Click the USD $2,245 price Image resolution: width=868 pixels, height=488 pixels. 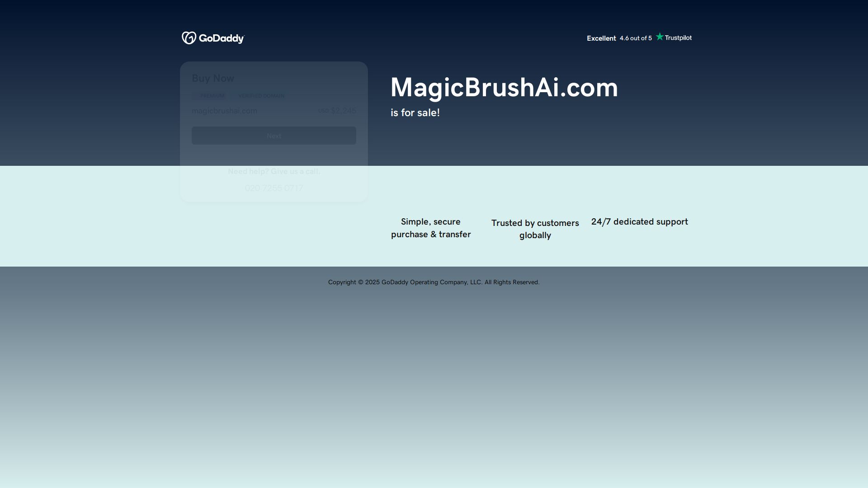pos(337,111)
